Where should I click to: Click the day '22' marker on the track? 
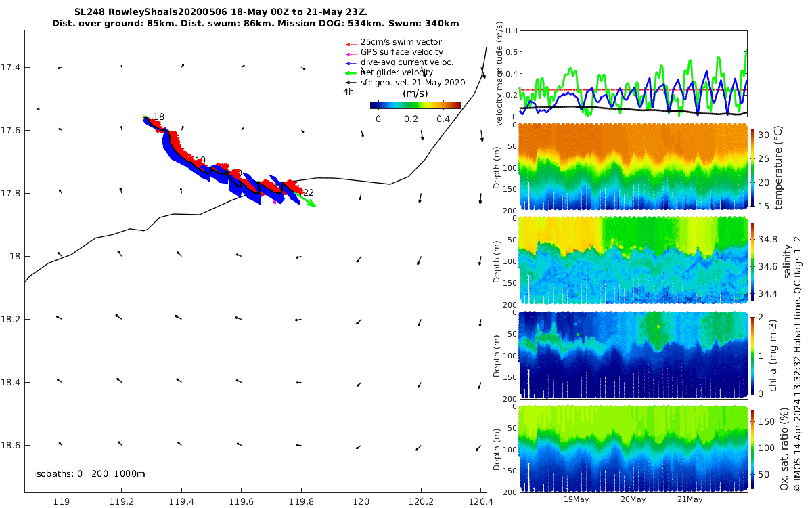click(x=309, y=193)
